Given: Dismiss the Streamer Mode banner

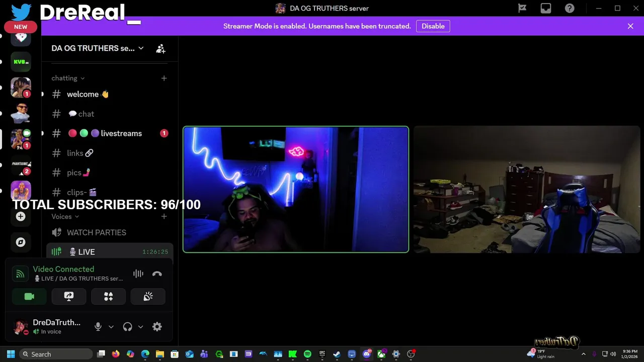Looking at the screenshot, I should (x=630, y=26).
